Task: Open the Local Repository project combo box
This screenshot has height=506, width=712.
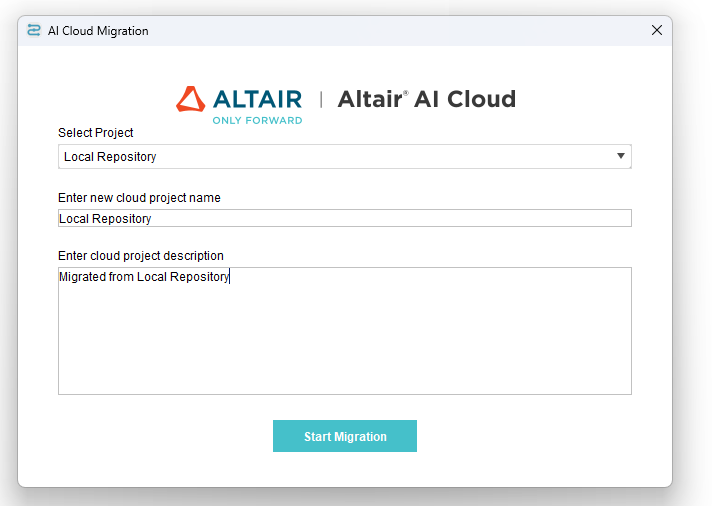Action: coord(330,157)
